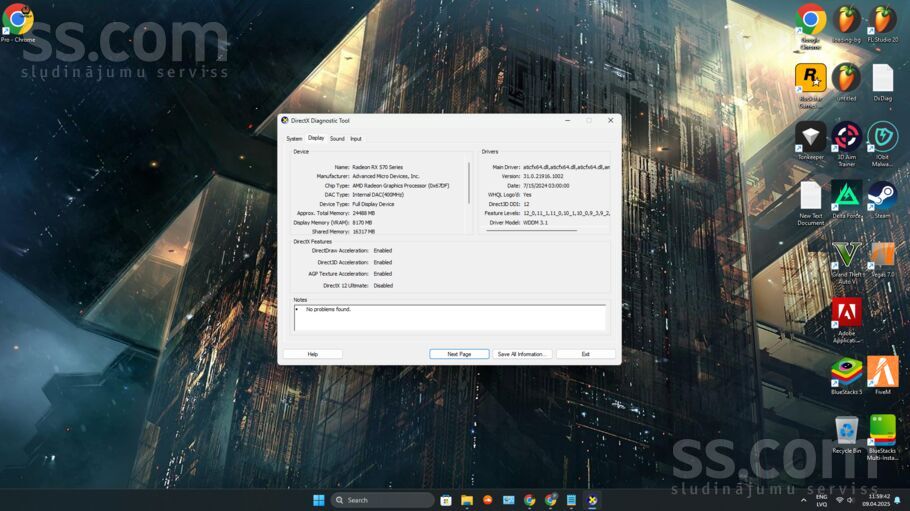Minimize the DirectX Diagnostic Tool window

click(568, 120)
